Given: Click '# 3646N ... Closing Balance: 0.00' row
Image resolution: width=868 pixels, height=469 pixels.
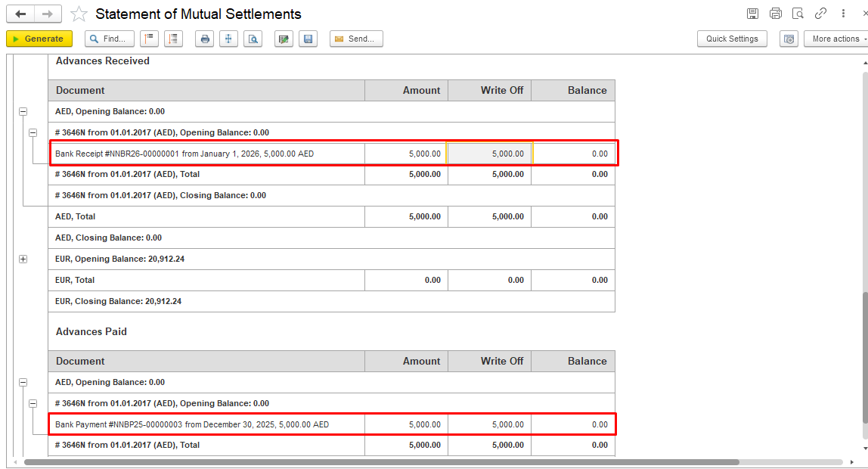Looking at the screenshot, I should click(332, 195).
